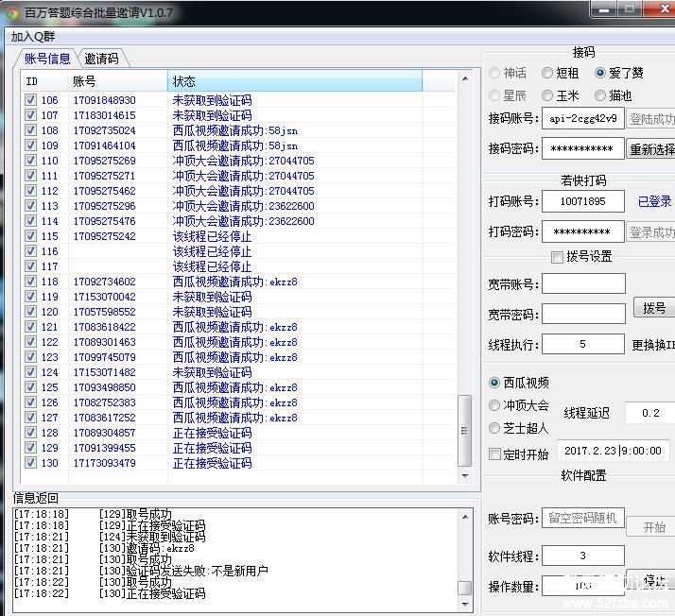Enable the 拨号设置 checkbox
This screenshot has width=675, height=616.
coord(557,257)
